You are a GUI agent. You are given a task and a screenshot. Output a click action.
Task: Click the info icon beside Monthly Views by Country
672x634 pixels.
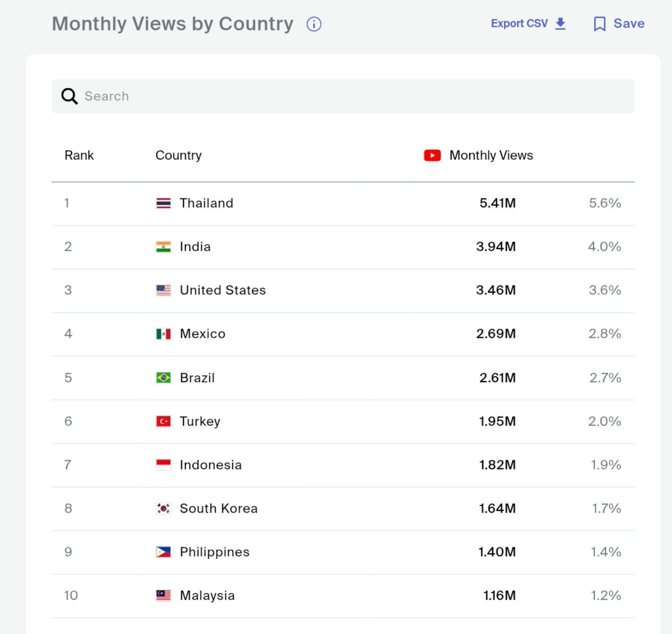point(314,24)
